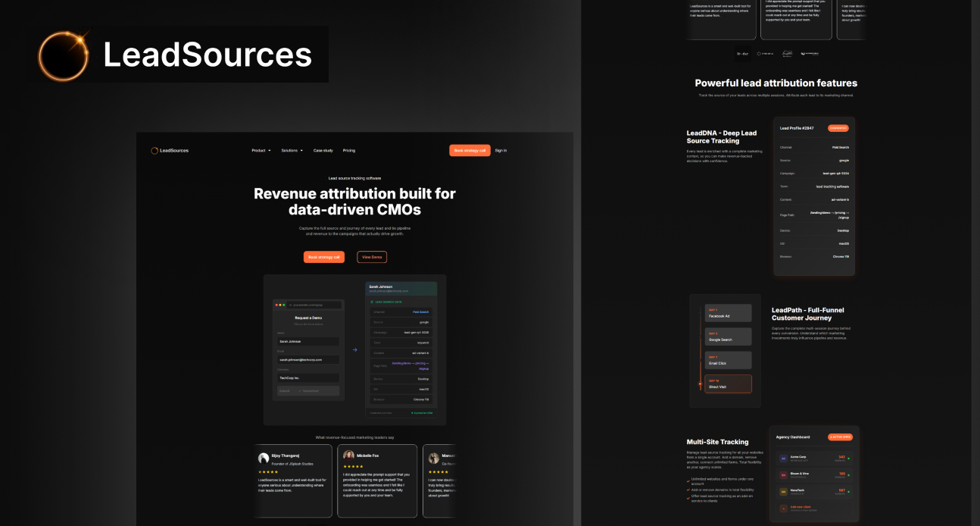Image resolution: width=980 pixels, height=526 pixels.
Task: Click the active sites badge on Agency Dashboard
Action: coord(840,437)
